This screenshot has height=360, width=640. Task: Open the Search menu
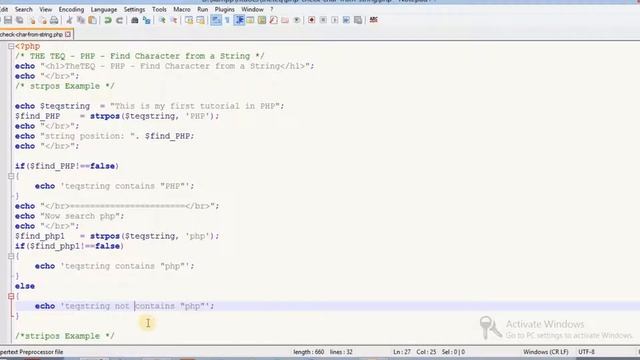[x=23, y=9]
